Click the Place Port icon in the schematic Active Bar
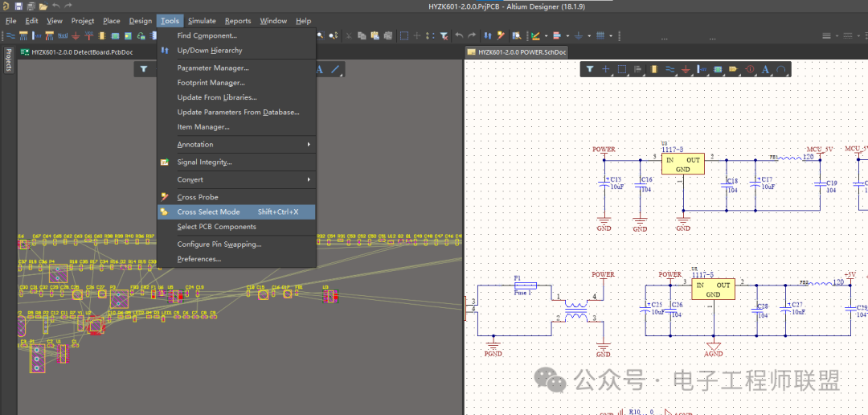 734,69
